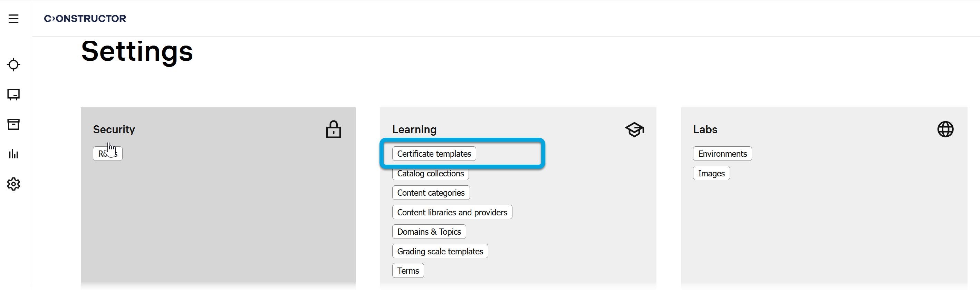Screen dimensions: 980x292
Task: Open Certificate templates settings
Action: (x=434, y=154)
